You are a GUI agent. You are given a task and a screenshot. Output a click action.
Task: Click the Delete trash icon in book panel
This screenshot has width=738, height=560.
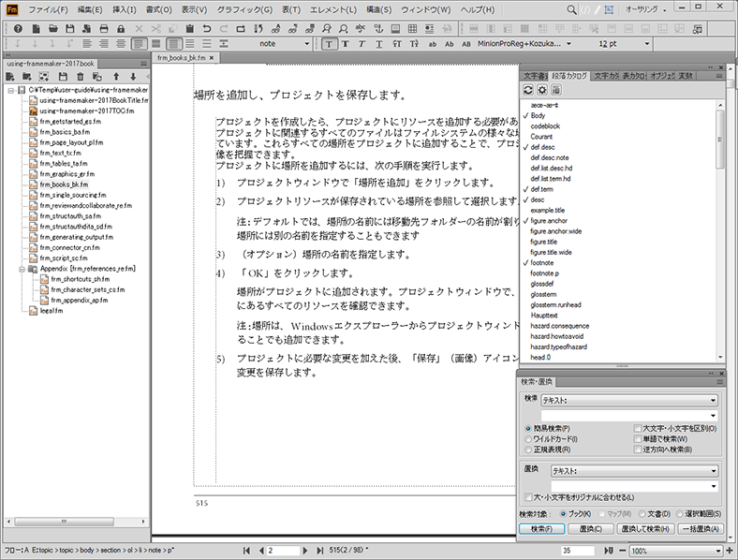[81, 76]
